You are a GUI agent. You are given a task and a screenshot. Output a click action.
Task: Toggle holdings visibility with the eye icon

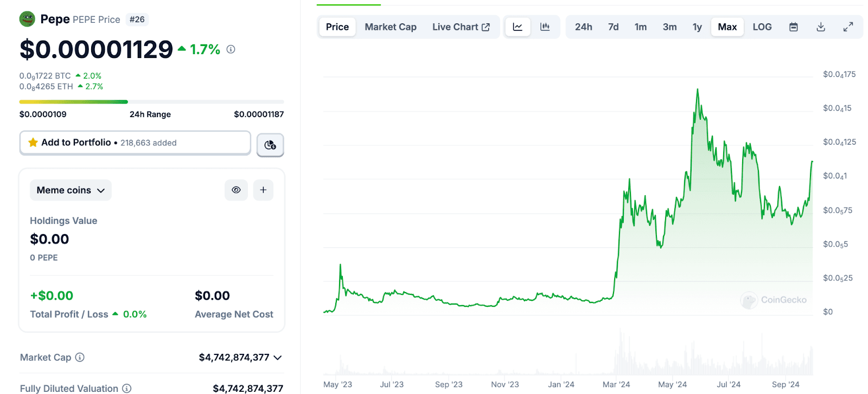[236, 190]
